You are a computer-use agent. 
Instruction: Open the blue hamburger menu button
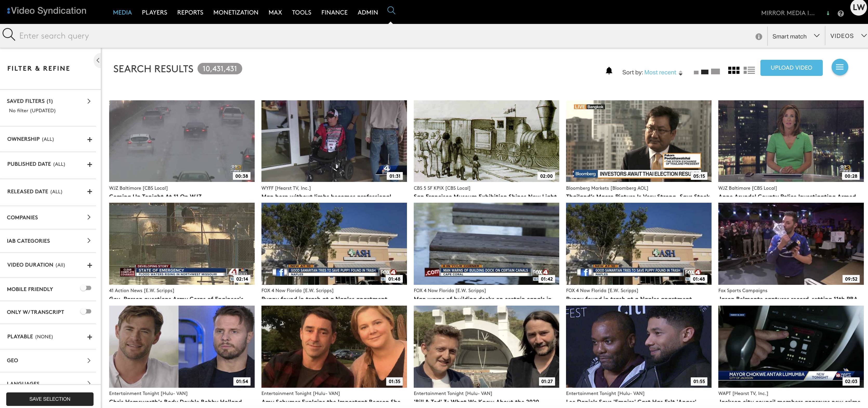[839, 67]
